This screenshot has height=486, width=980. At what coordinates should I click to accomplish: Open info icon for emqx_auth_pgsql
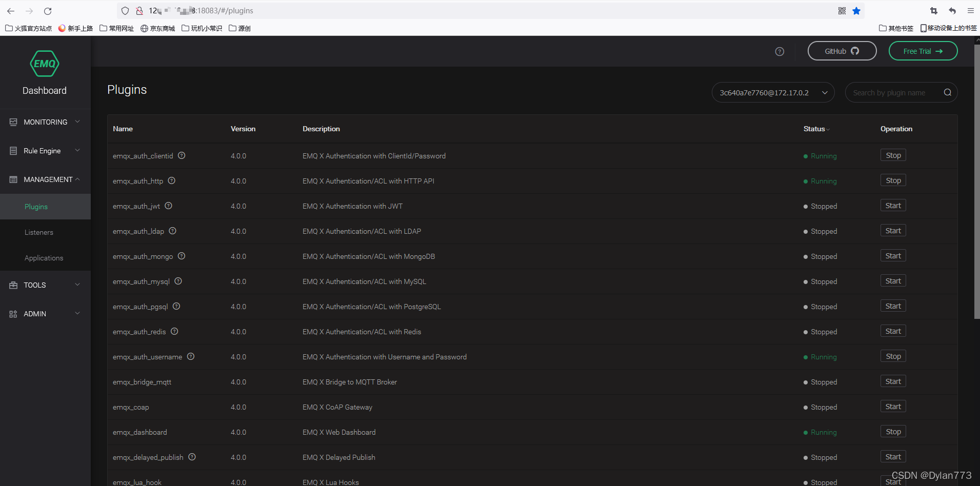[x=176, y=306]
